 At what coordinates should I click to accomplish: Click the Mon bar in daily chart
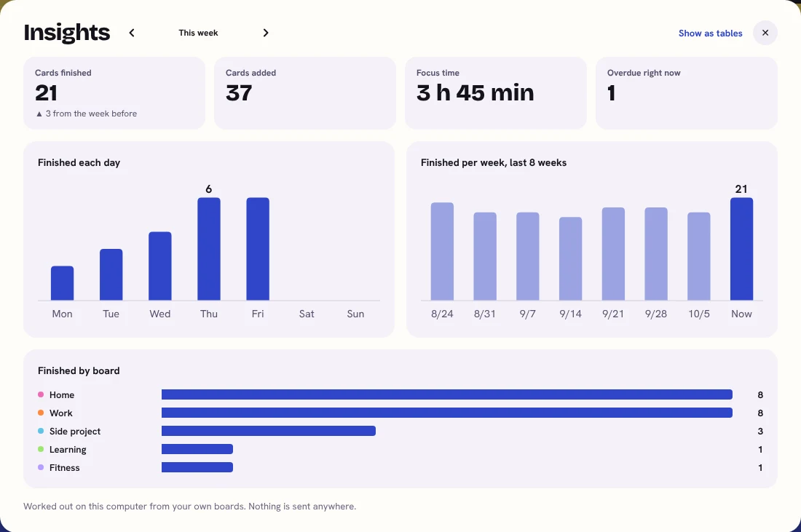click(63, 283)
